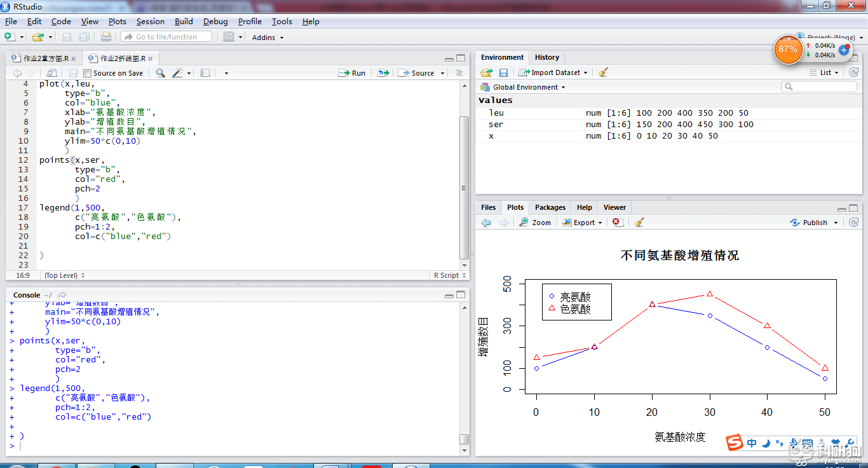Viewport: 868px width, 468px height.
Task: Open the R Script file type selector
Action: (450, 275)
